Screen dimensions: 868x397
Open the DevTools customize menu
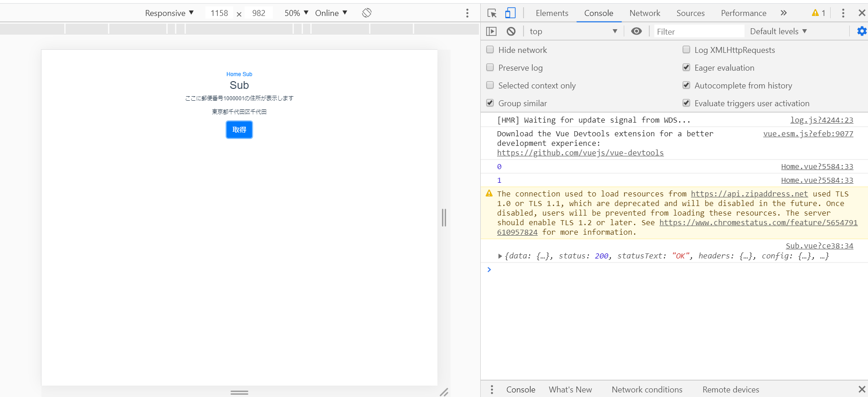pos(843,13)
